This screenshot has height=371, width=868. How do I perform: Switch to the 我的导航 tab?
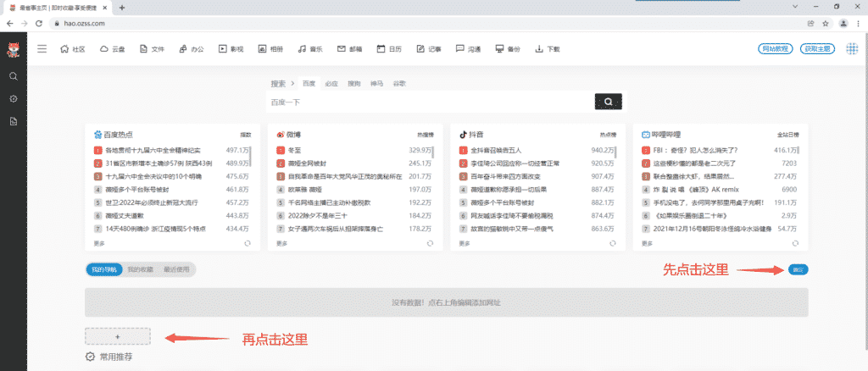click(104, 270)
